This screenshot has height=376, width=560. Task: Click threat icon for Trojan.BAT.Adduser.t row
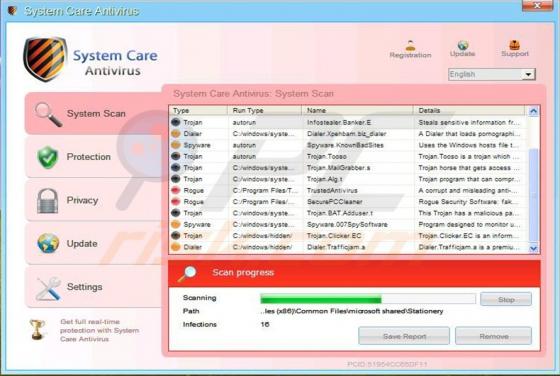(175, 213)
